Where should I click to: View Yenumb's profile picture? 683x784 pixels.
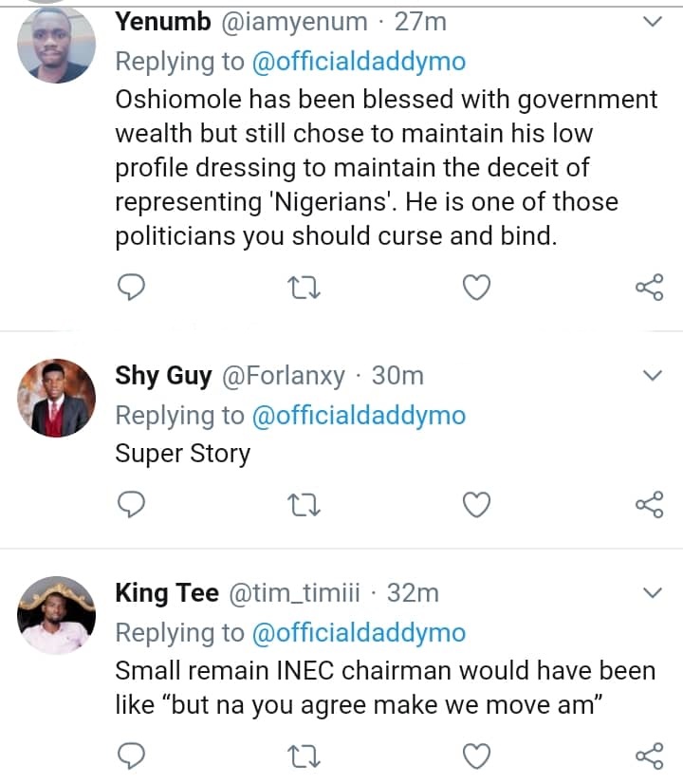(x=57, y=45)
